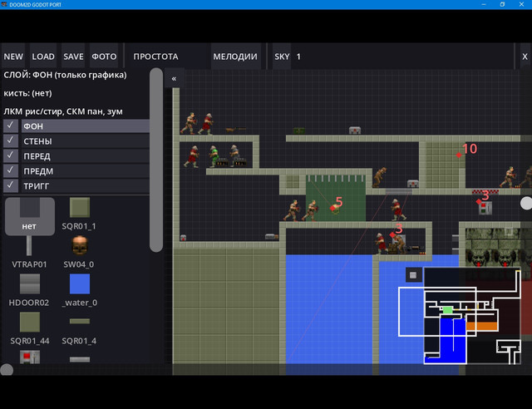This screenshot has height=409, width=532.
Task: Click the orange area on minimap
Action: (x=482, y=327)
